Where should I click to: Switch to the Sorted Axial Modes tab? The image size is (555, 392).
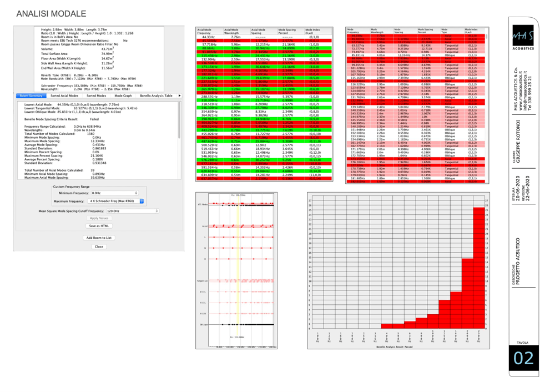point(64,96)
